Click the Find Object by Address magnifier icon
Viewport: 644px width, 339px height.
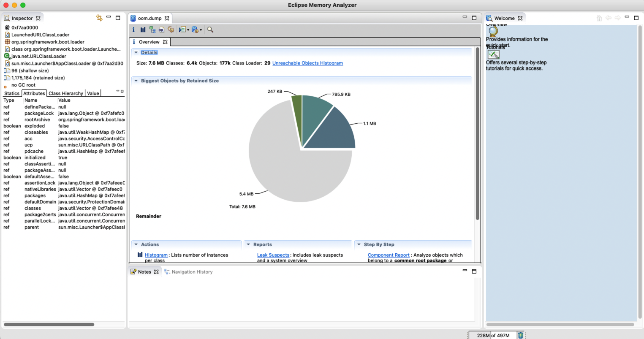(x=210, y=30)
